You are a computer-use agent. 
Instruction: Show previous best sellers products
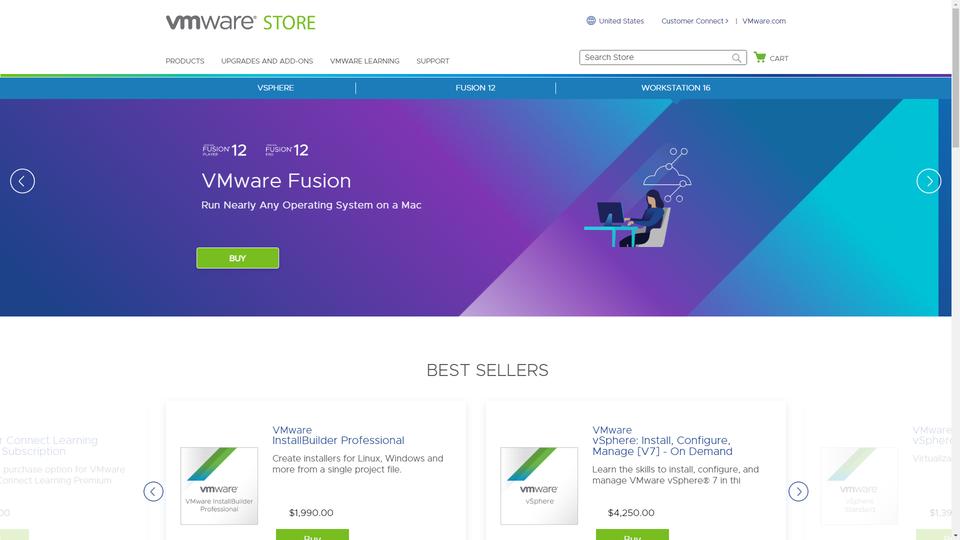(x=153, y=491)
